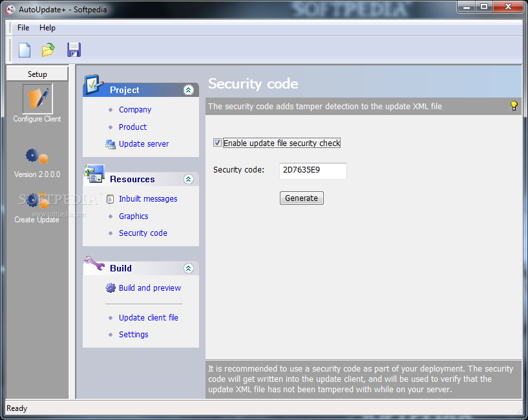Click the Security code input field

[x=313, y=171]
